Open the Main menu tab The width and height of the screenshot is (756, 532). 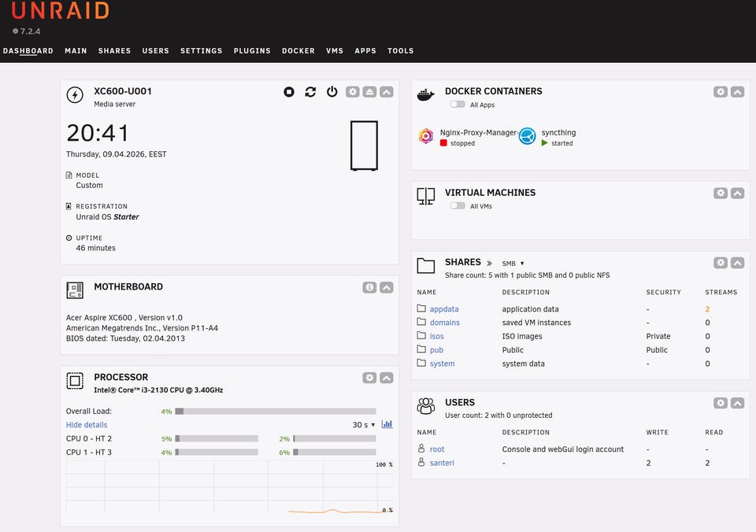(76, 50)
